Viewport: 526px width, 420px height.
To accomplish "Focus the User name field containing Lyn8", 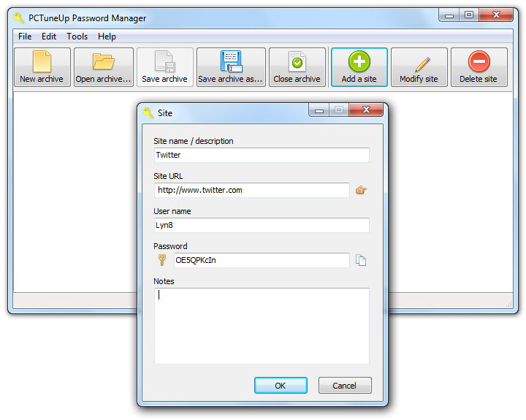I will pyautogui.click(x=262, y=225).
